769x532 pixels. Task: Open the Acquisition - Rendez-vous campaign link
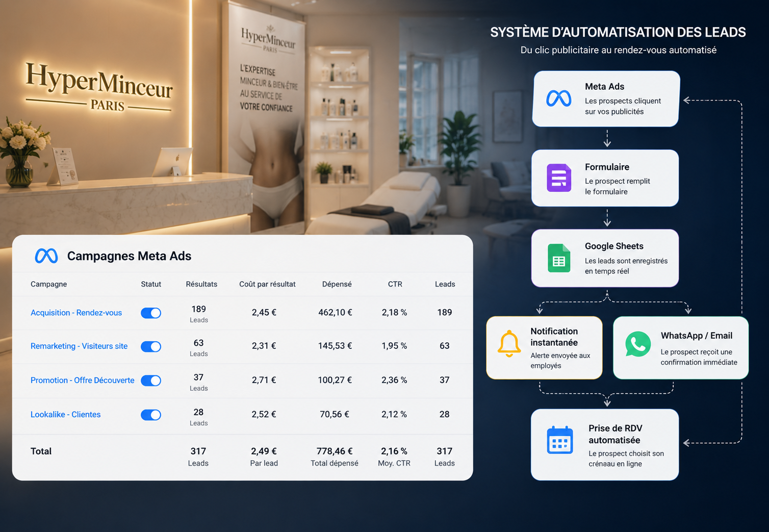tap(76, 313)
